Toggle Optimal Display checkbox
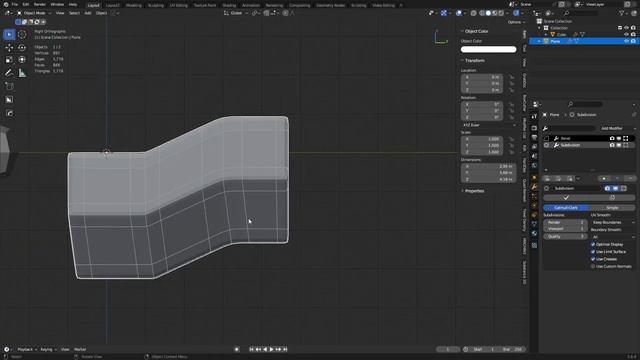The width and height of the screenshot is (640, 360). click(x=593, y=244)
